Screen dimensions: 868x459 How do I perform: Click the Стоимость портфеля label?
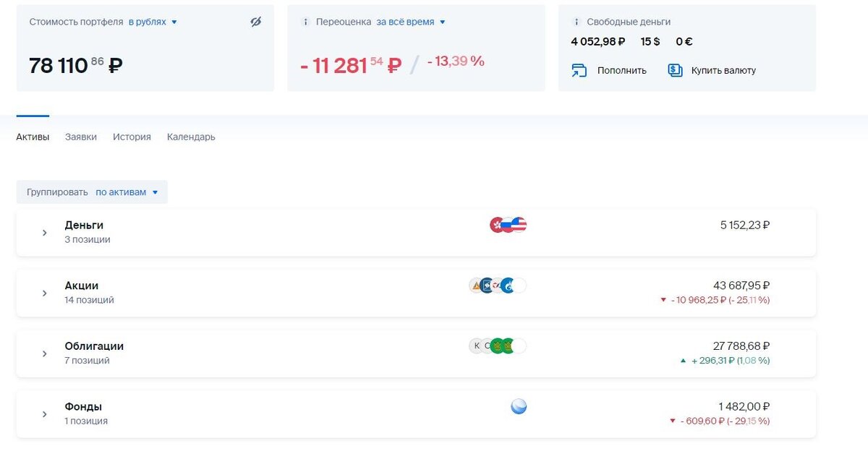[x=76, y=22]
